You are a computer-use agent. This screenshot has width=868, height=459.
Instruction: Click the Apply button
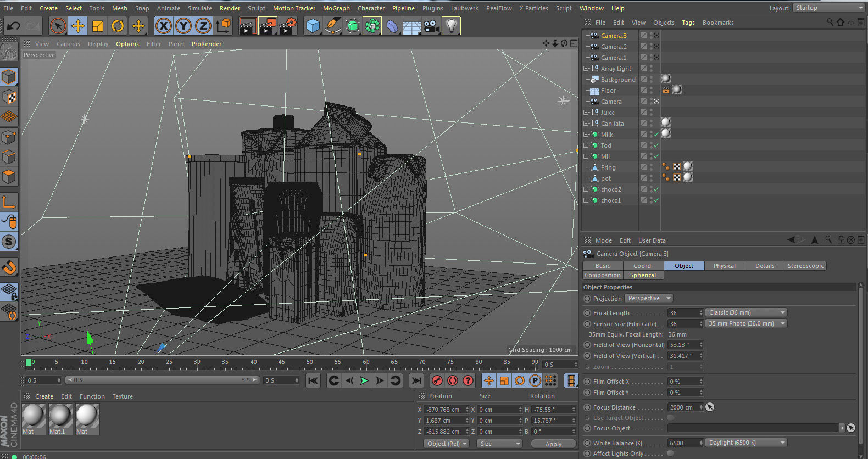(553, 444)
